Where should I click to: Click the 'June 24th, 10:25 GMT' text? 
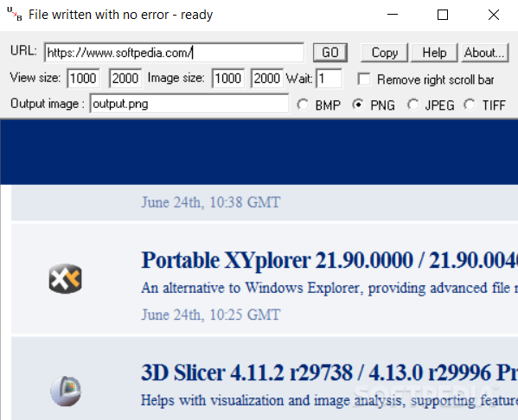pyautogui.click(x=211, y=315)
